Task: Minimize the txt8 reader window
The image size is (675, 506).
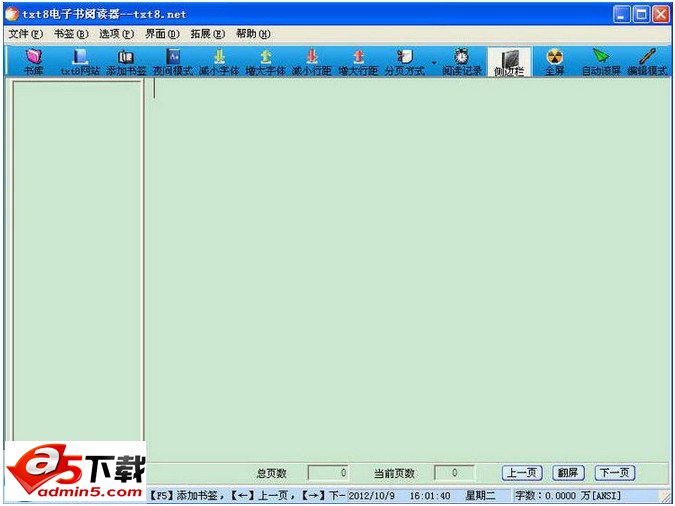Action: (621, 15)
